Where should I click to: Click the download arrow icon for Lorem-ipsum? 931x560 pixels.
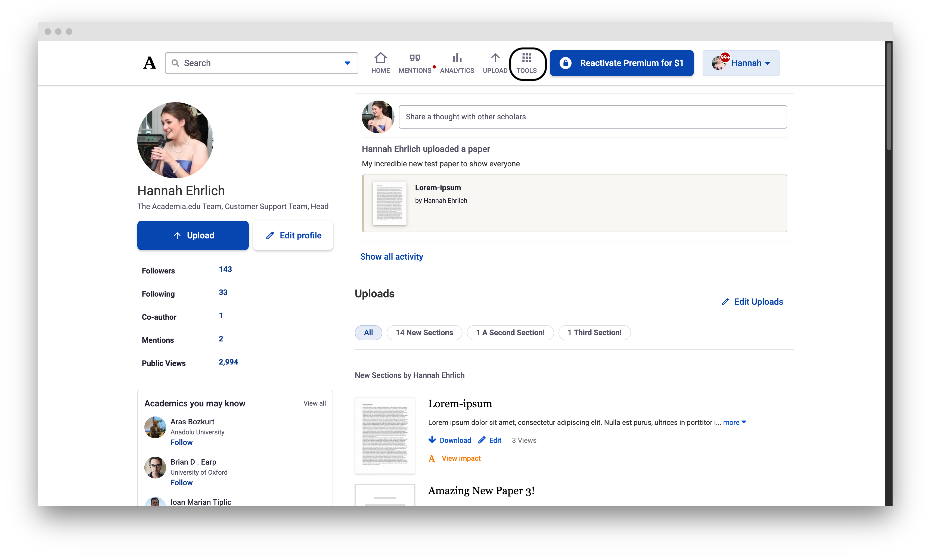point(432,440)
